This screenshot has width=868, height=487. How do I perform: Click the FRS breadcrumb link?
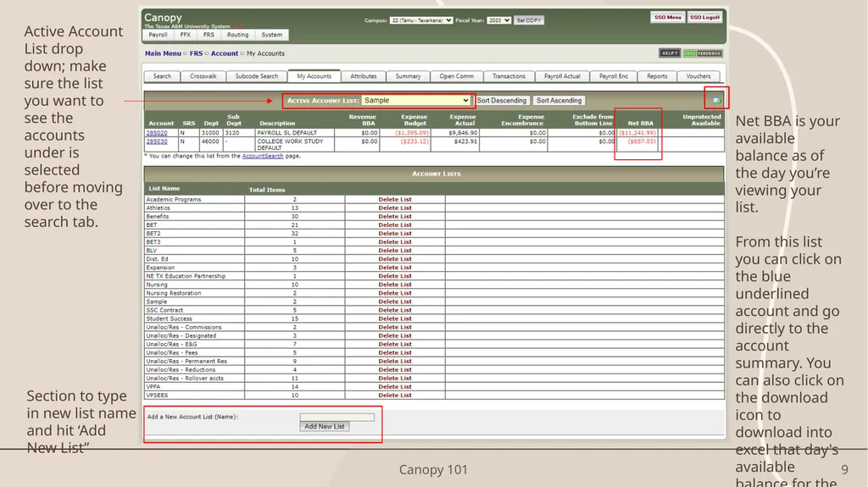point(196,53)
